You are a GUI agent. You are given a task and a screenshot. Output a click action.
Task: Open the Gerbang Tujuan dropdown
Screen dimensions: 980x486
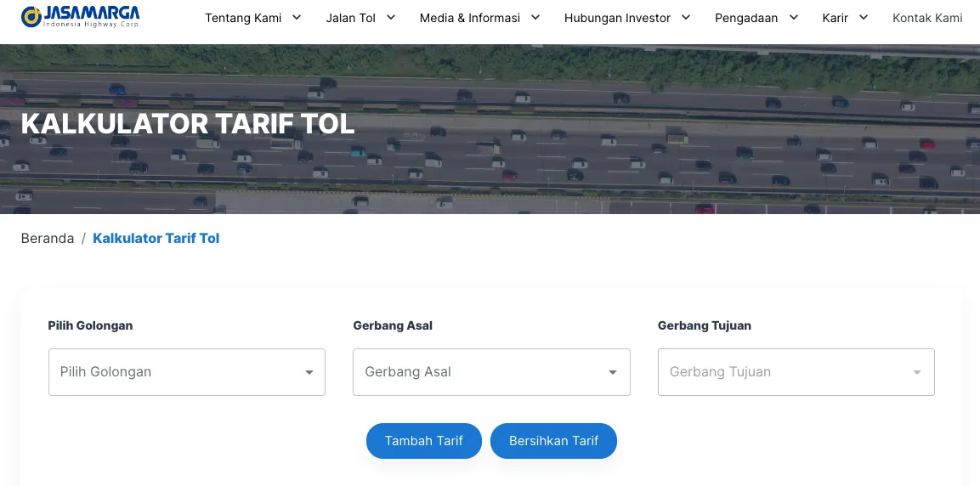(796, 372)
